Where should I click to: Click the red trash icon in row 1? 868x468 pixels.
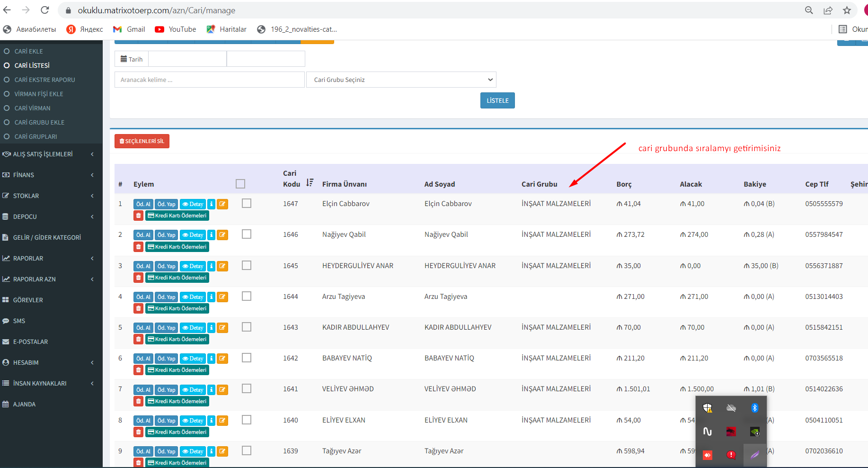(138, 216)
